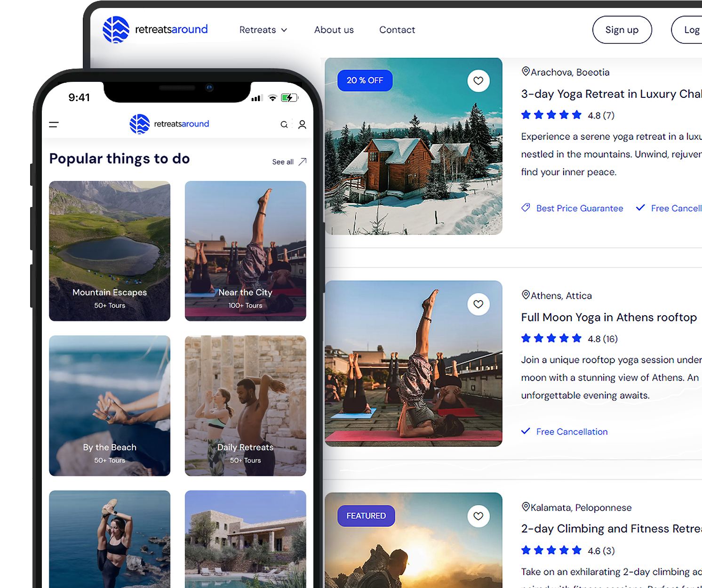Click the 4.6 (3) star rating
Viewport: 702px width, 588px height.
[568, 550]
